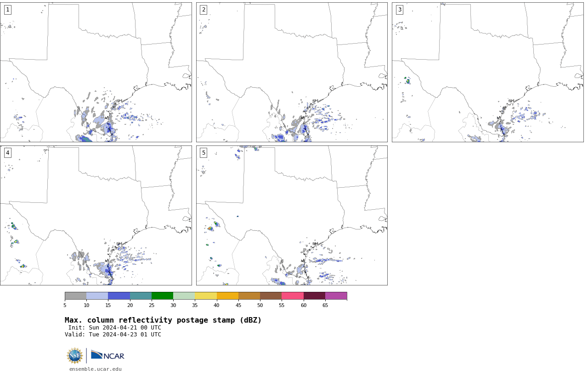Click the panel number label 2

pos(204,10)
